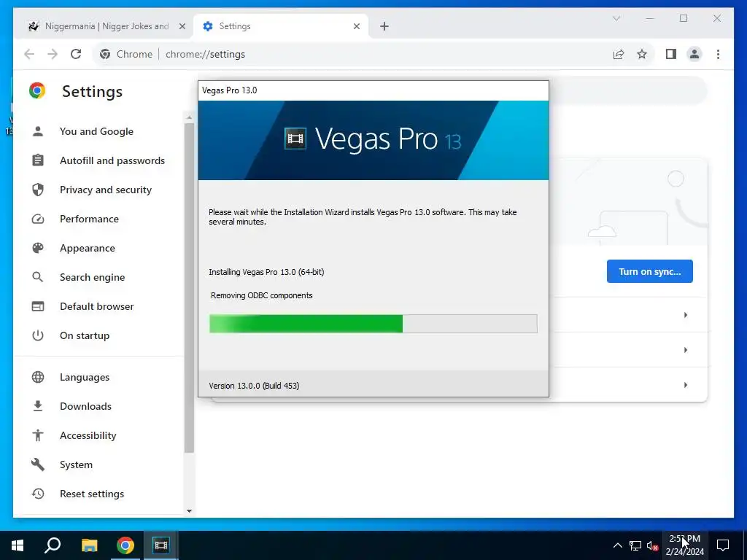The height and width of the screenshot is (560, 747).
Task: Expand the third settings row arrow
Action: [685, 385]
